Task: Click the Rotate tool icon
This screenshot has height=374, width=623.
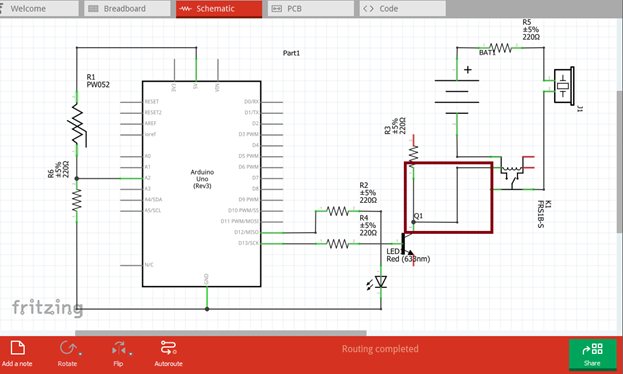Action: pos(68,349)
